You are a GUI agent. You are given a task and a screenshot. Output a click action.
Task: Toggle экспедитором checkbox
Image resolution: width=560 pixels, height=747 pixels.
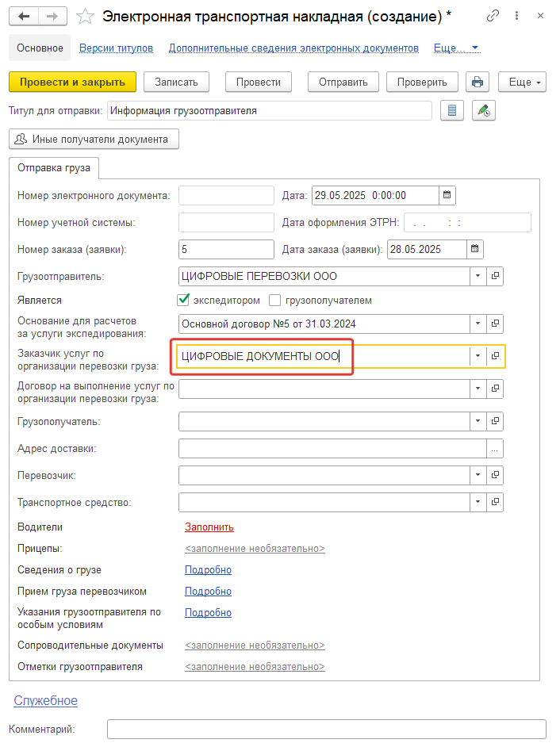click(183, 300)
